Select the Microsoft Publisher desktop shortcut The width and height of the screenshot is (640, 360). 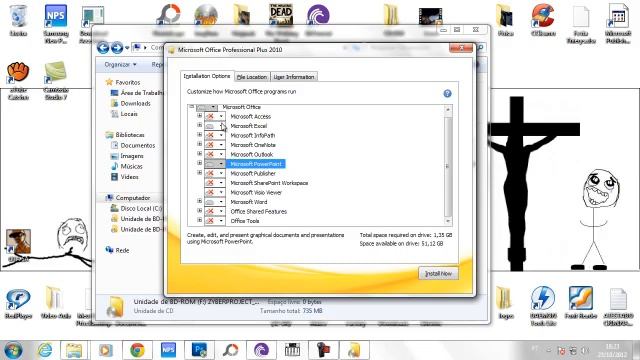pyautogui.click(x=618, y=24)
